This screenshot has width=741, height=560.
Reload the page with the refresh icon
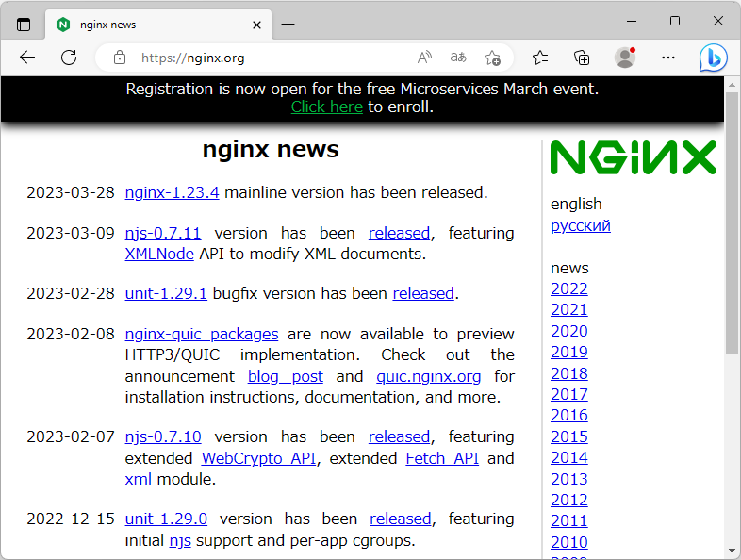69,58
